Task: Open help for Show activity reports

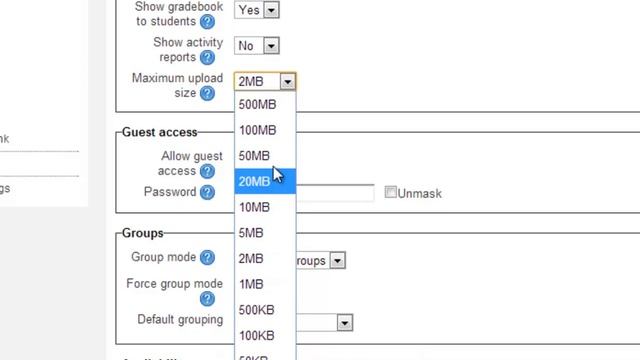Action: 207,58
